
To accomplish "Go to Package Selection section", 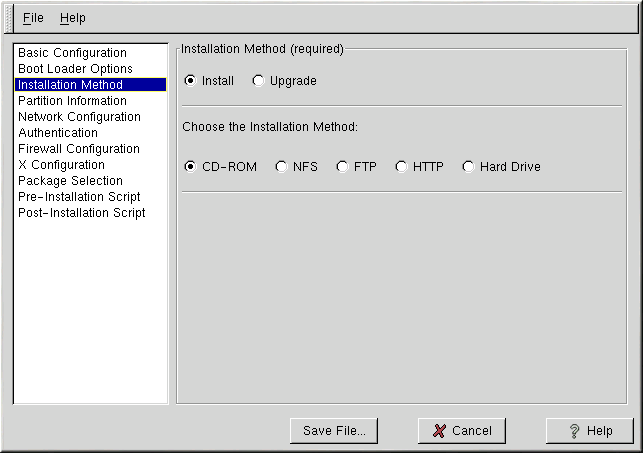I will click(x=70, y=181).
